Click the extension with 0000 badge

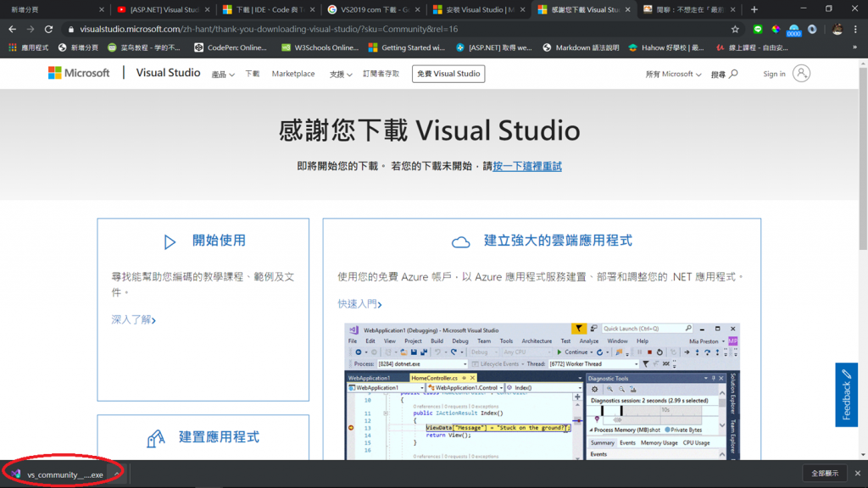(x=793, y=30)
